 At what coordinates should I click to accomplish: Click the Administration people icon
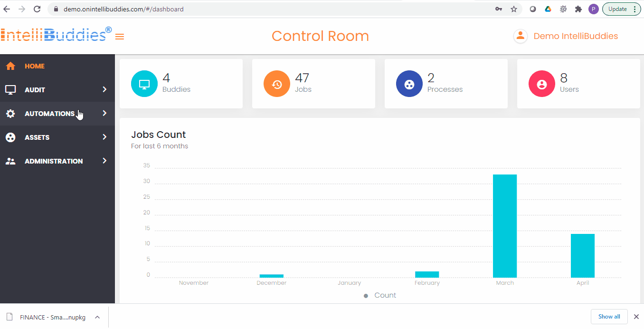(10, 161)
